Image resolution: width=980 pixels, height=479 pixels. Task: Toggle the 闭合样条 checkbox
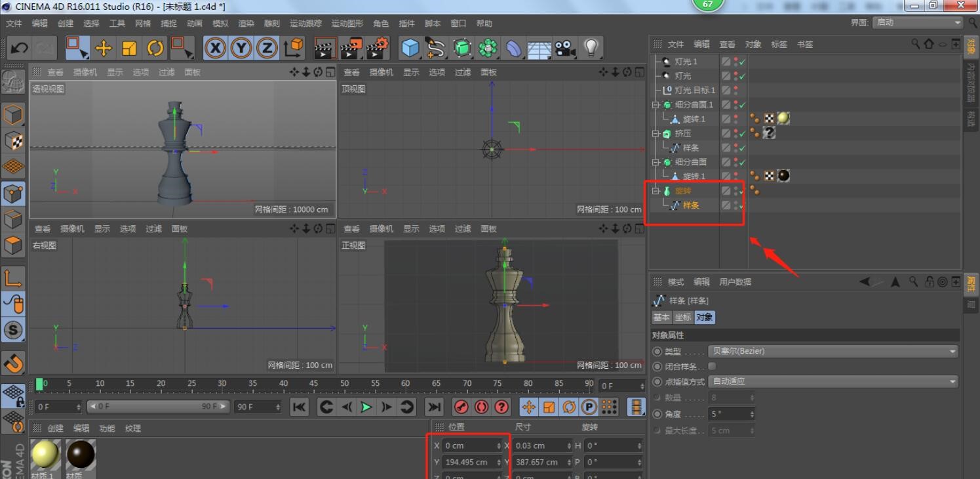(712, 366)
